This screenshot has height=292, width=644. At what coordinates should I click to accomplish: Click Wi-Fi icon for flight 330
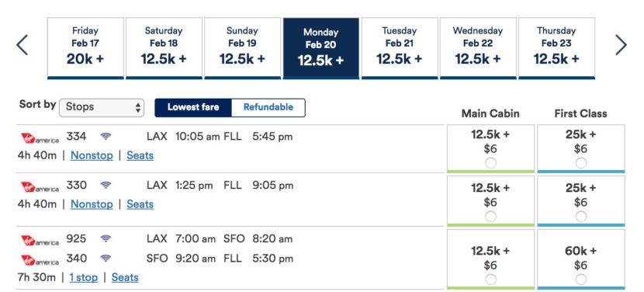[106, 186]
